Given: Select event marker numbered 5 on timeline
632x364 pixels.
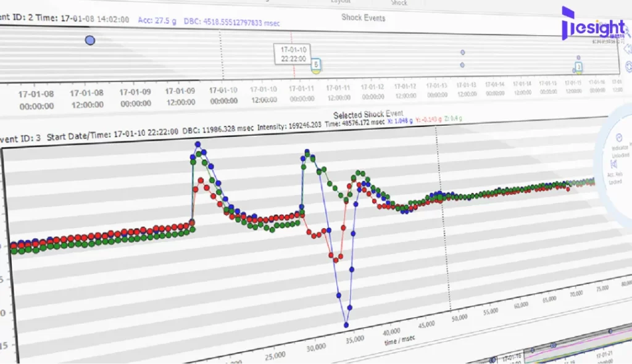Looking at the screenshot, I should pos(316,64).
